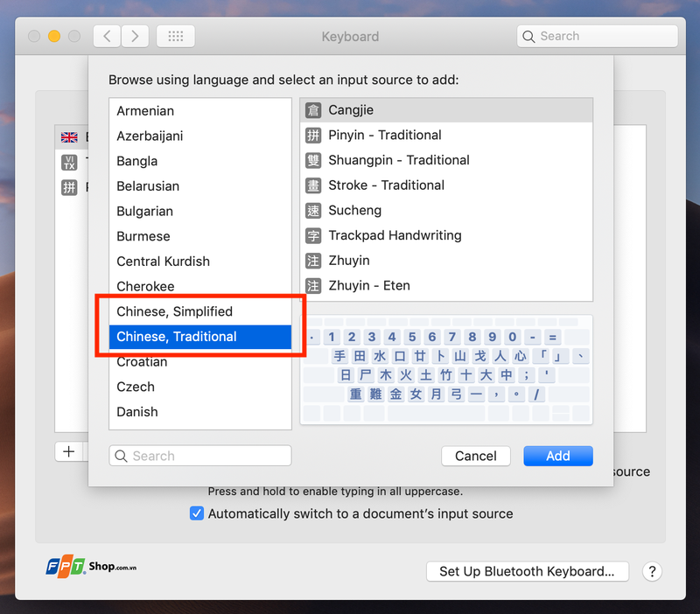Go back with the left chevron button
This screenshot has height=614, width=700.
(x=107, y=36)
